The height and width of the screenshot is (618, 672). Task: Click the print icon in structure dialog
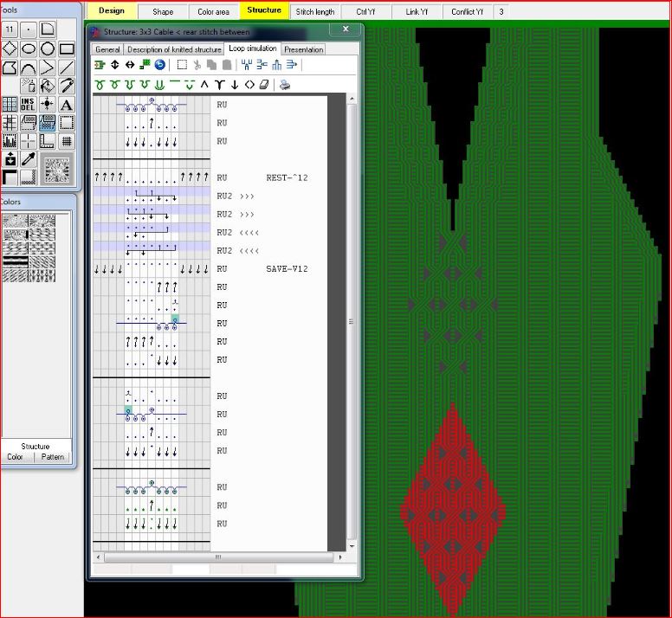(x=285, y=85)
